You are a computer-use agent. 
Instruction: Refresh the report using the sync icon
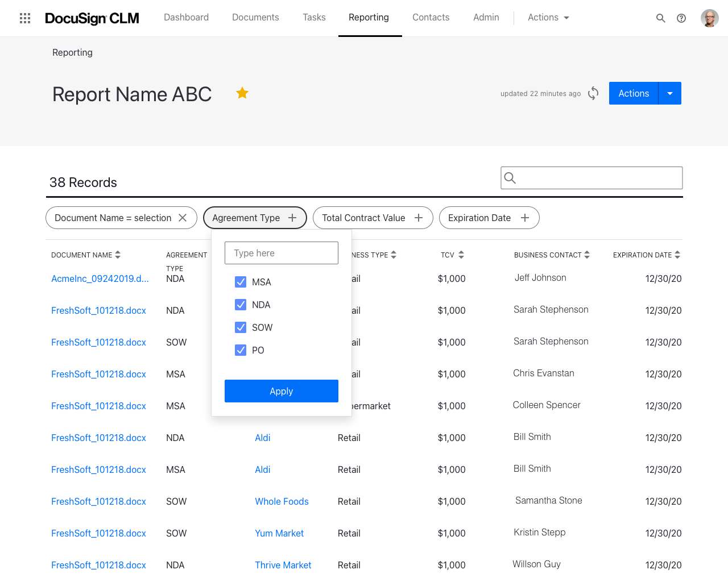pyautogui.click(x=593, y=93)
